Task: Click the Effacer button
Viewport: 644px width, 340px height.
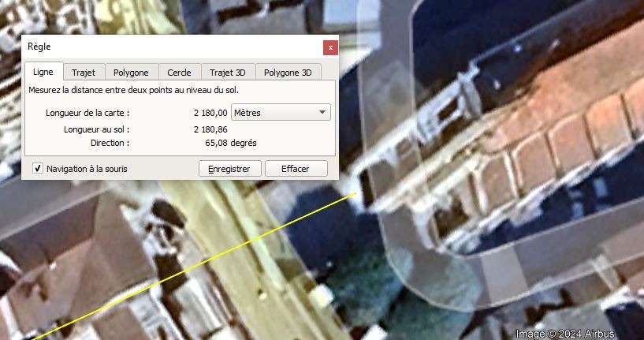Action: (296, 169)
